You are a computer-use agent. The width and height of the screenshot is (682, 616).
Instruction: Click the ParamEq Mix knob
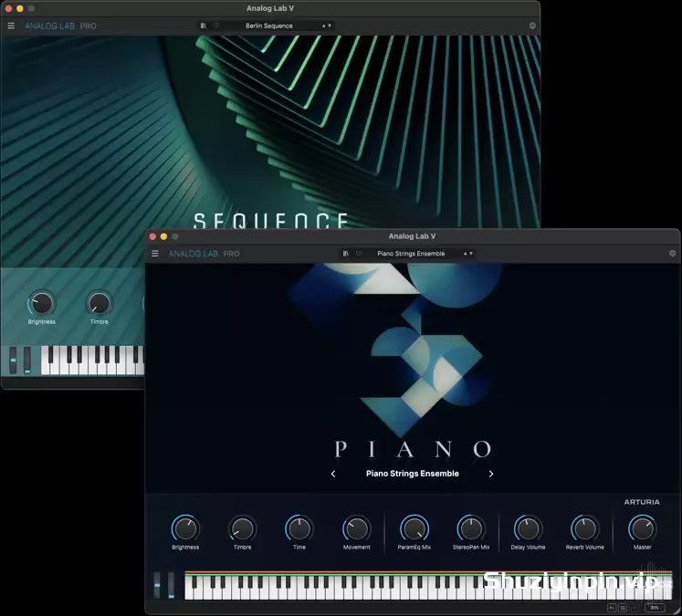(414, 529)
